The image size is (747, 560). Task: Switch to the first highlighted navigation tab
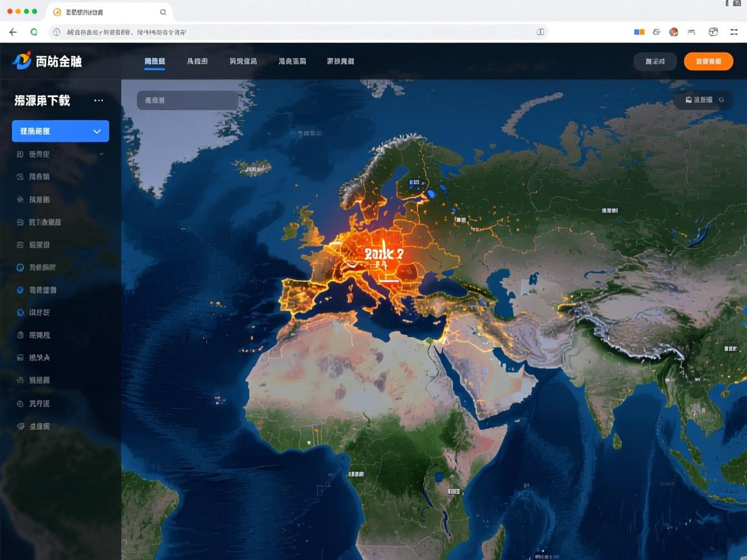(155, 62)
